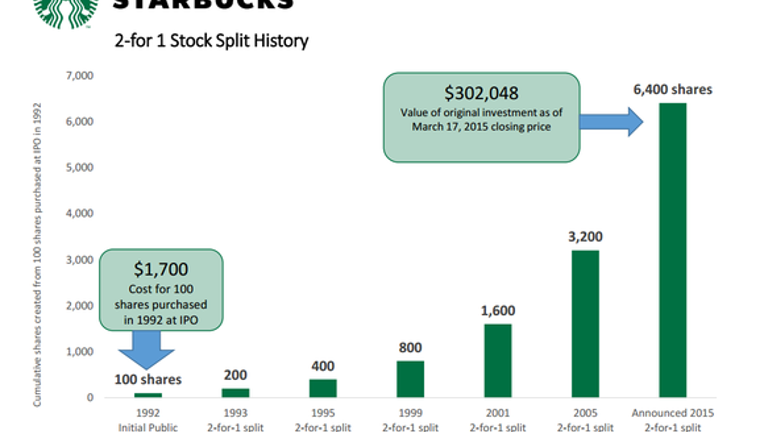Click the '3,000' y-axis value
The image size is (764, 432).
(79, 260)
